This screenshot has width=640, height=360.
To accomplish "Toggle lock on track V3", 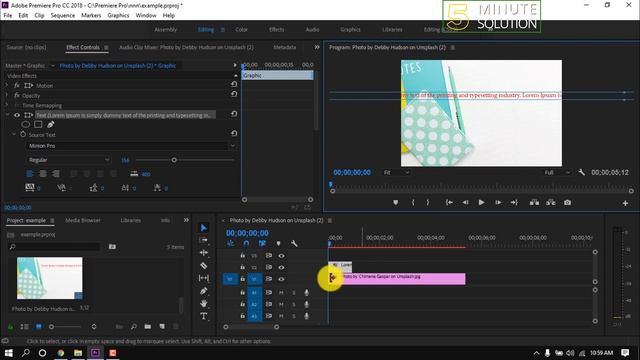I will pos(242,256).
